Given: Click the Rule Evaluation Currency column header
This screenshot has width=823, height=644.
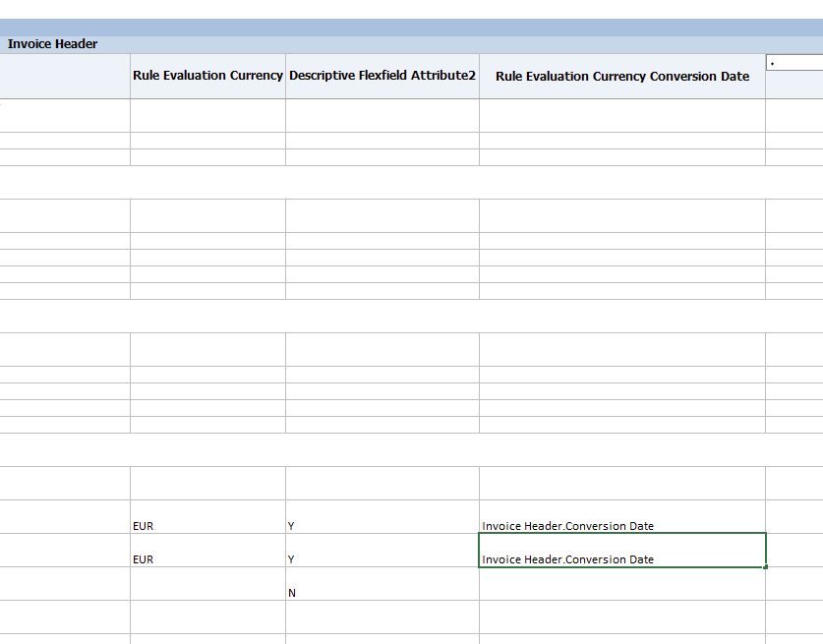Looking at the screenshot, I should point(206,76).
